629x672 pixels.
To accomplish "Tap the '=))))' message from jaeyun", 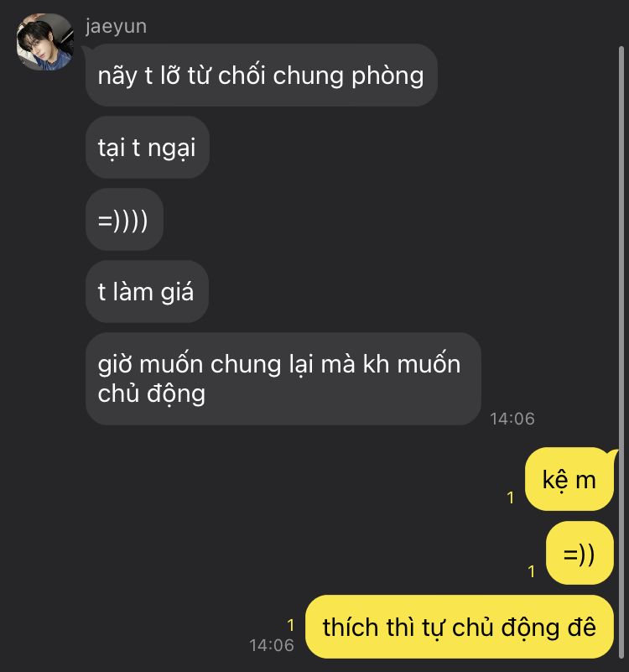I will 124,220.
